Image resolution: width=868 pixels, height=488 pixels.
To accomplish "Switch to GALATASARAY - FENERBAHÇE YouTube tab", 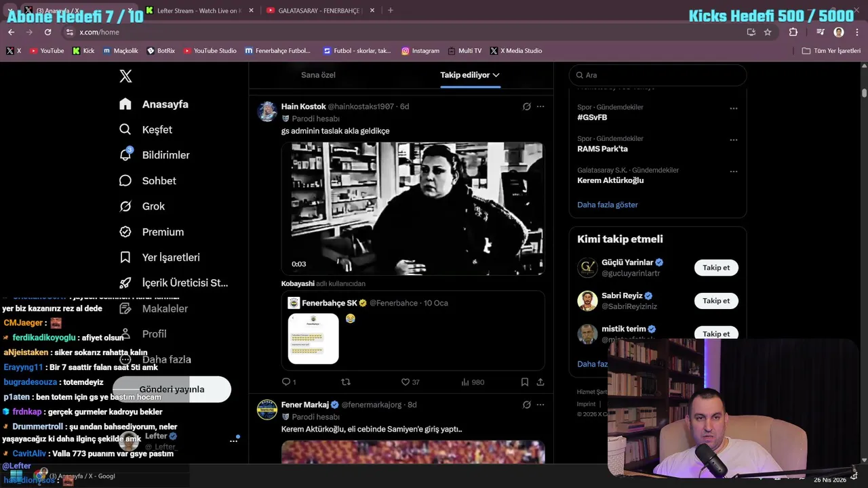I will pos(319,11).
